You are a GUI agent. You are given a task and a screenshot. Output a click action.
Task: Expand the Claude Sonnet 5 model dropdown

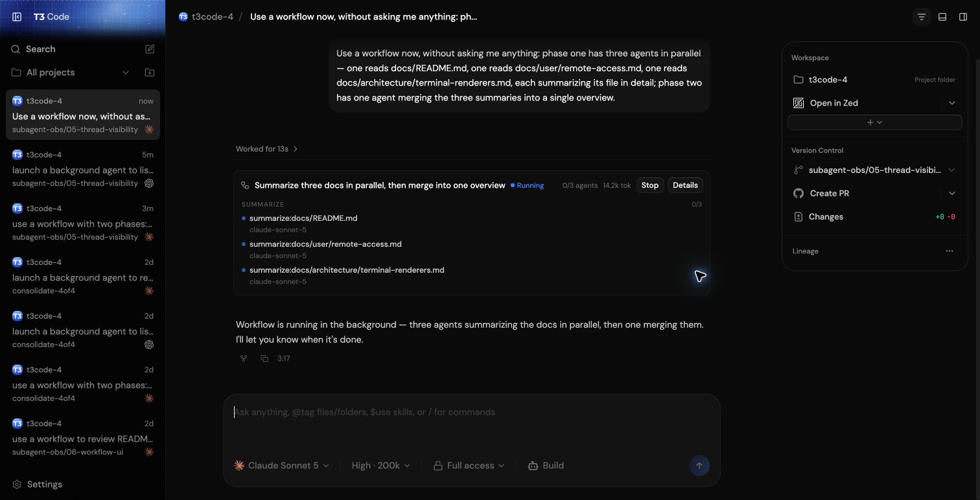pos(281,466)
